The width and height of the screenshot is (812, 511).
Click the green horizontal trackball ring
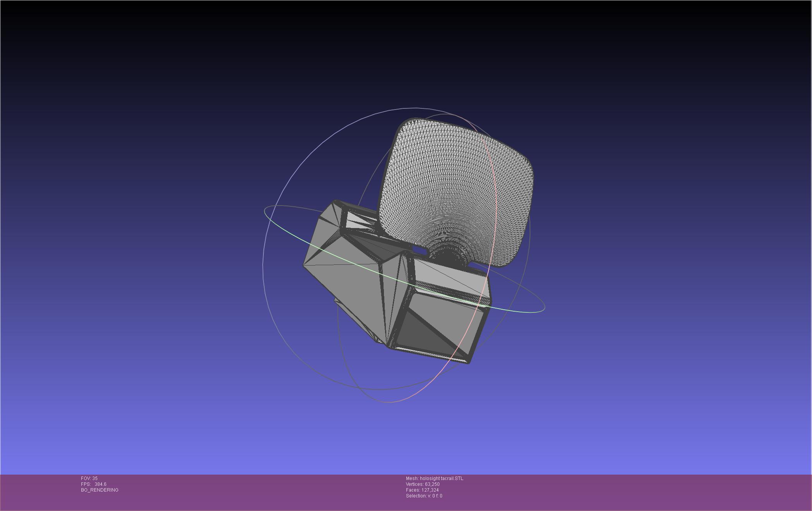(287, 233)
